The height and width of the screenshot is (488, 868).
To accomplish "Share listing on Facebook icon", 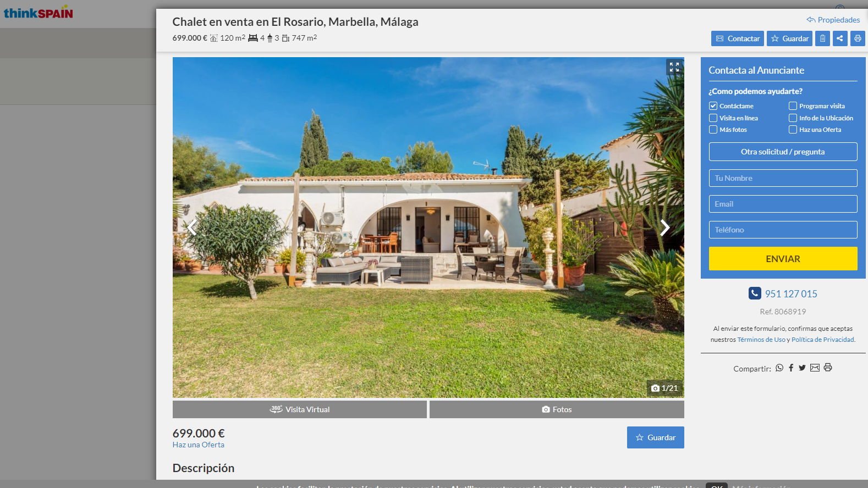I will coord(791,368).
